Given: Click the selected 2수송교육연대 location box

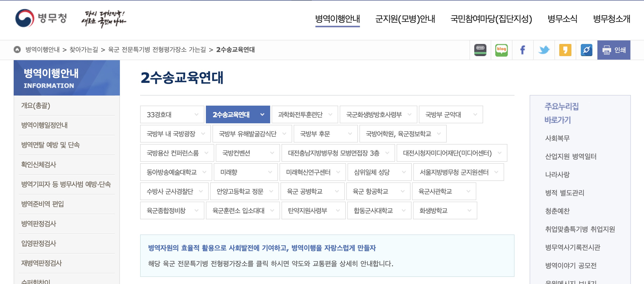Looking at the screenshot, I should (x=238, y=114).
